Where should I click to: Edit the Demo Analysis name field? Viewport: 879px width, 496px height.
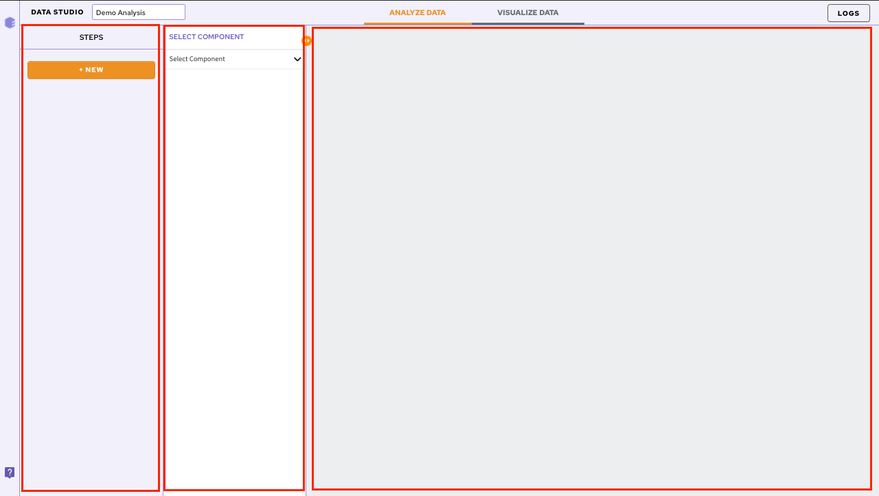tap(138, 12)
